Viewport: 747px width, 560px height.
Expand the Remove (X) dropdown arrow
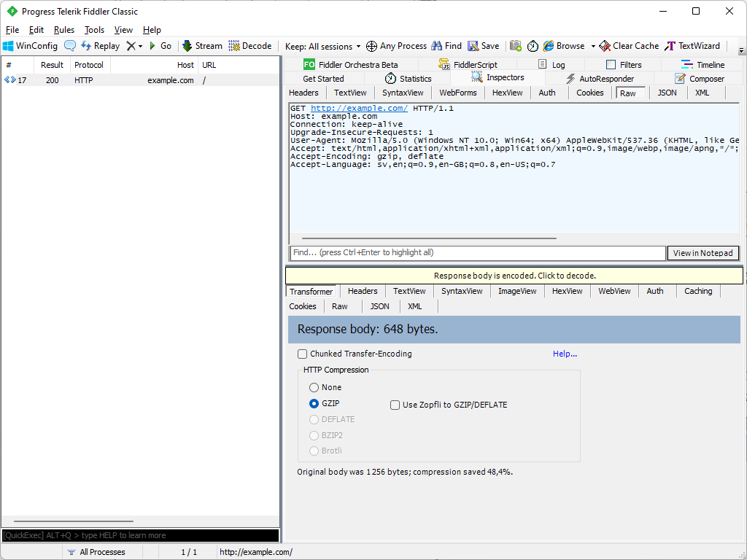click(x=140, y=47)
